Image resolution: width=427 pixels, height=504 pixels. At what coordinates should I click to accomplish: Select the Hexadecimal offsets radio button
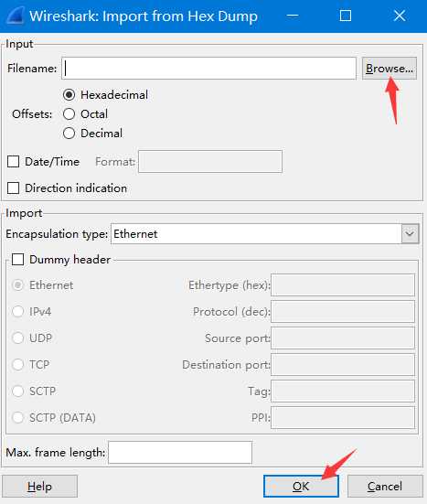(x=69, y=95)
